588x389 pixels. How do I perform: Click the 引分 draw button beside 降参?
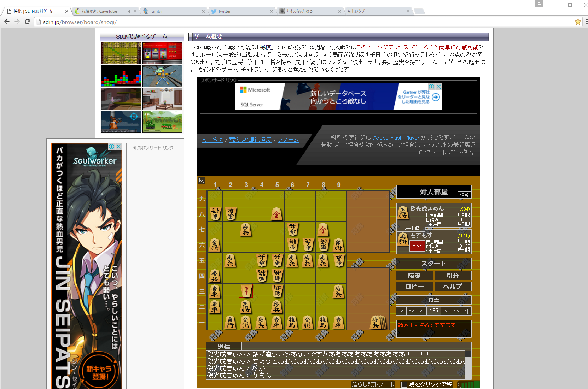[x=453, y=276]
